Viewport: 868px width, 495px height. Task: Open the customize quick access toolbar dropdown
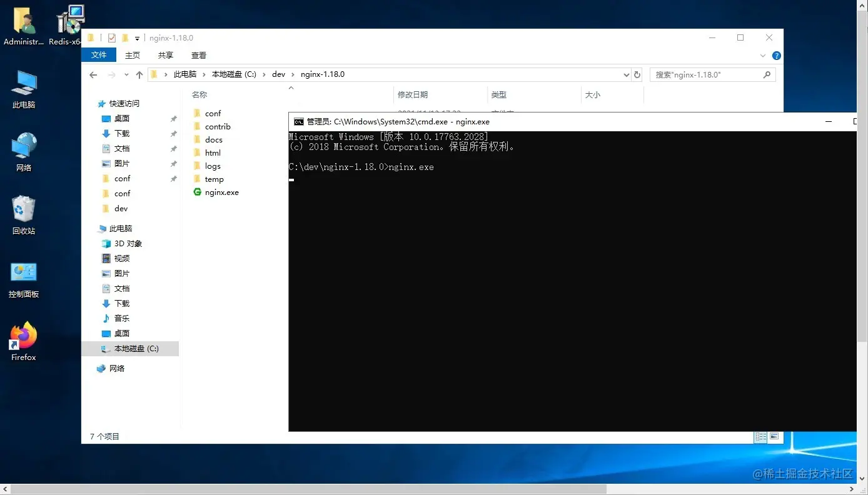[137, 39]
